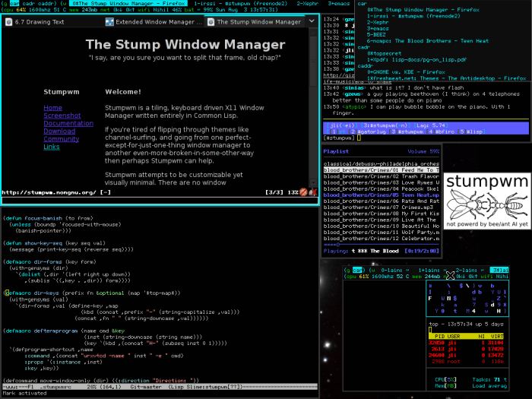Click the favicon on 'The Stump Window Manager' tab
The width and height of the screenshot is (532, 399).
click(x=212, y=23)
